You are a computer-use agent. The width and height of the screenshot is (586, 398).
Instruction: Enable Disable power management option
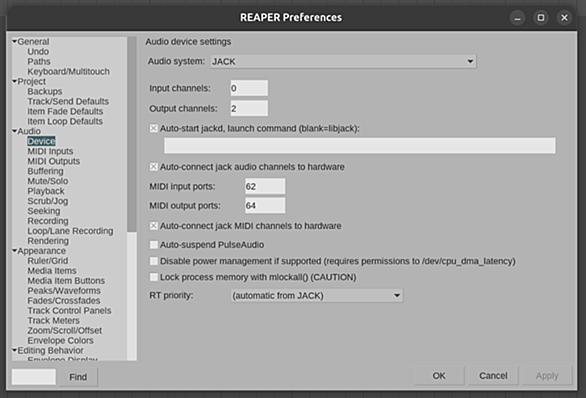pyautogui.click(x=154, y=261)
